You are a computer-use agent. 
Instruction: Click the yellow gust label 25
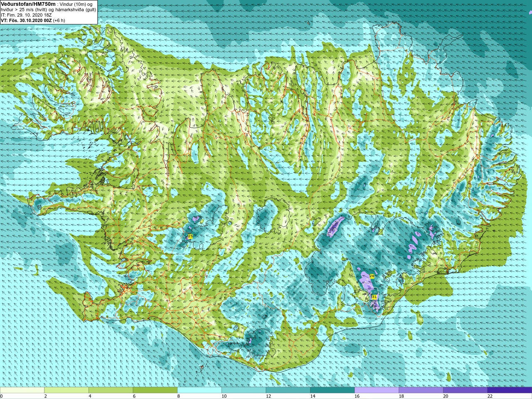tap(190, 236)
